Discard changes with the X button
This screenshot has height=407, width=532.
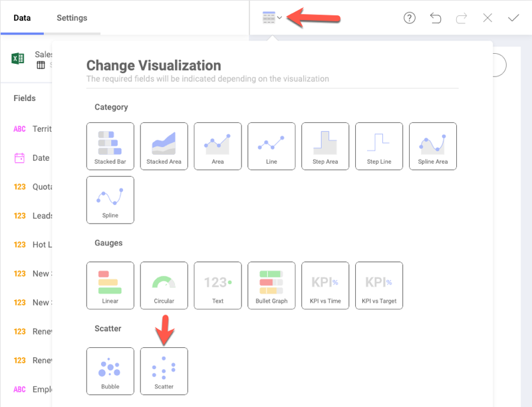[x=487, y=18]
